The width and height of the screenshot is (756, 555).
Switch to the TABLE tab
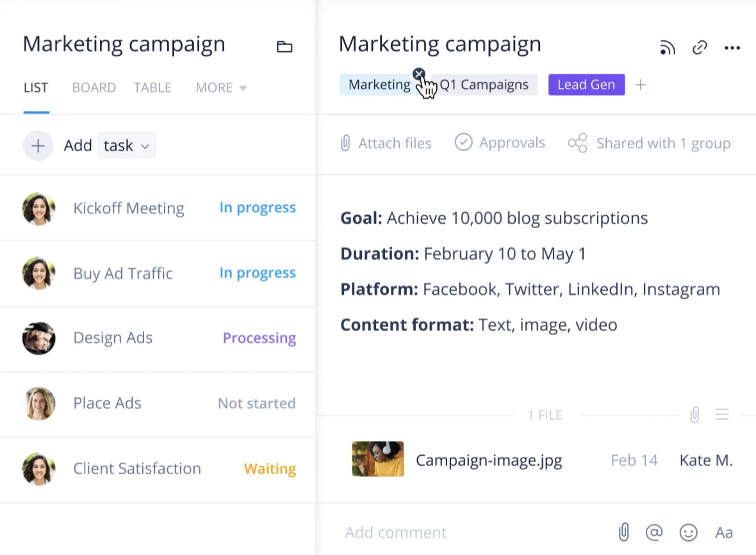(x=152, y=88)
